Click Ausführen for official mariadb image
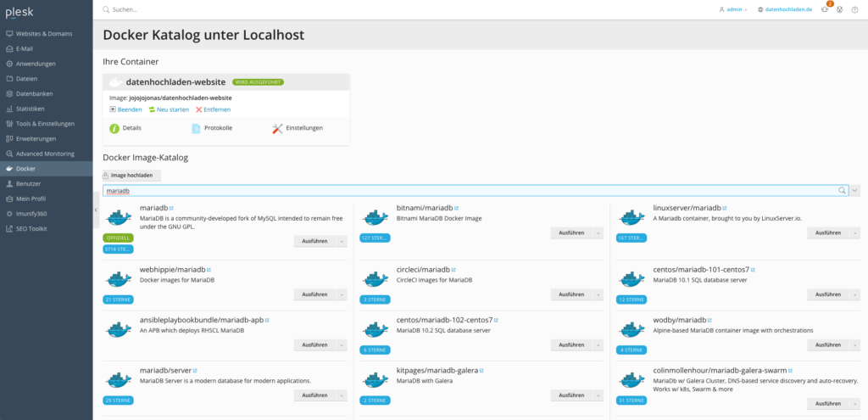Screen dimensions: 868x420 314,242
